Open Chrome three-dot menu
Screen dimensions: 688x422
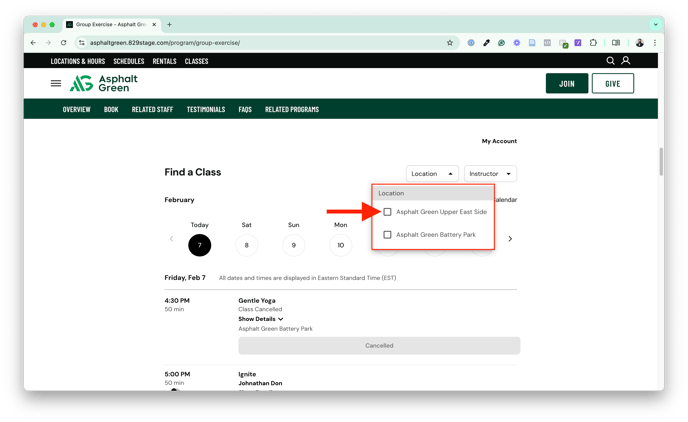coord(655,43)
